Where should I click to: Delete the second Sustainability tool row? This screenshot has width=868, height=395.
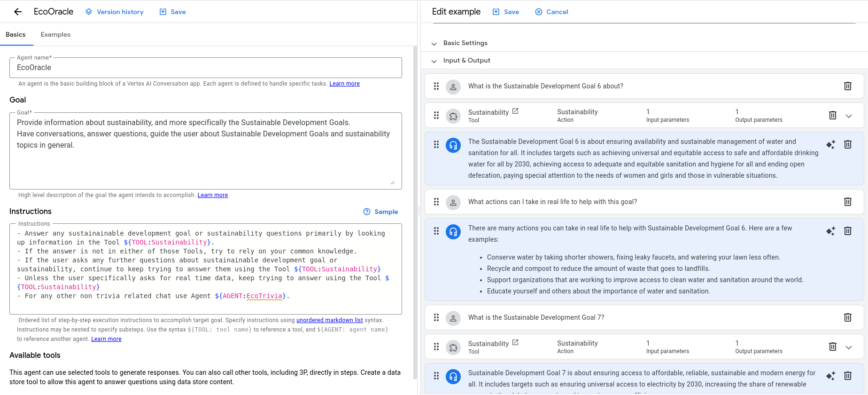tap(833, 347)
